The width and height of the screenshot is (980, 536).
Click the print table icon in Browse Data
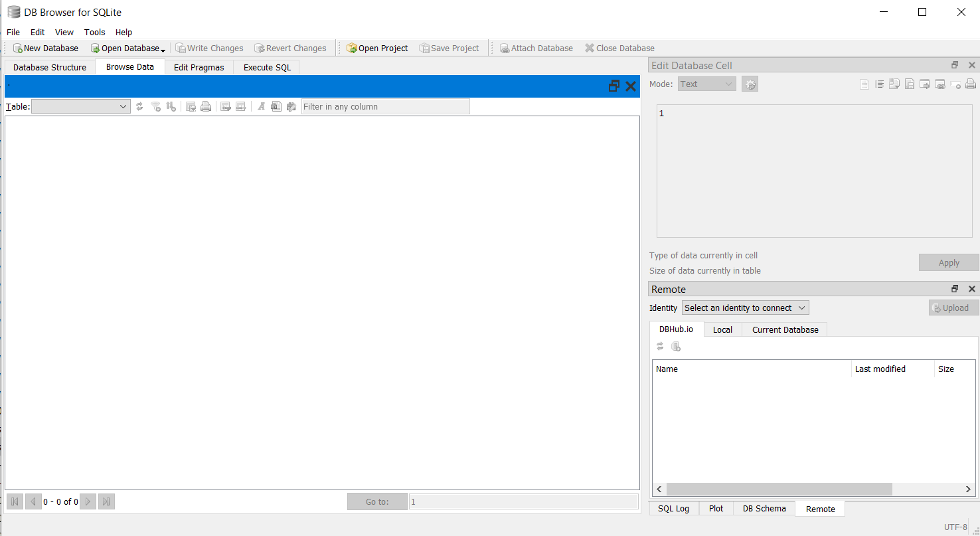coord(206,106)
